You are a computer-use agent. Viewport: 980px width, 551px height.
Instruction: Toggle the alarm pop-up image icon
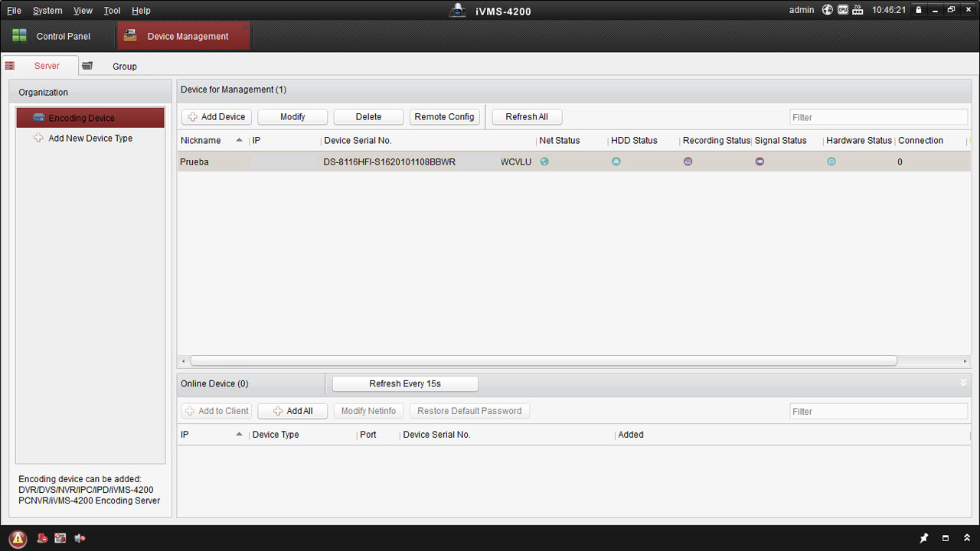pos(60,538)
